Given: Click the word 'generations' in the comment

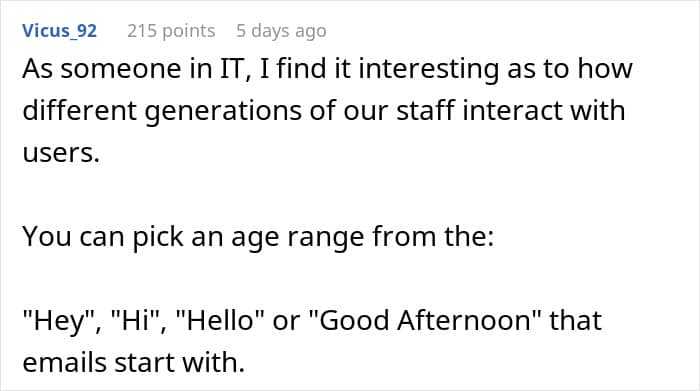Looking at the screenshot, I should click(x=223, y=111).
